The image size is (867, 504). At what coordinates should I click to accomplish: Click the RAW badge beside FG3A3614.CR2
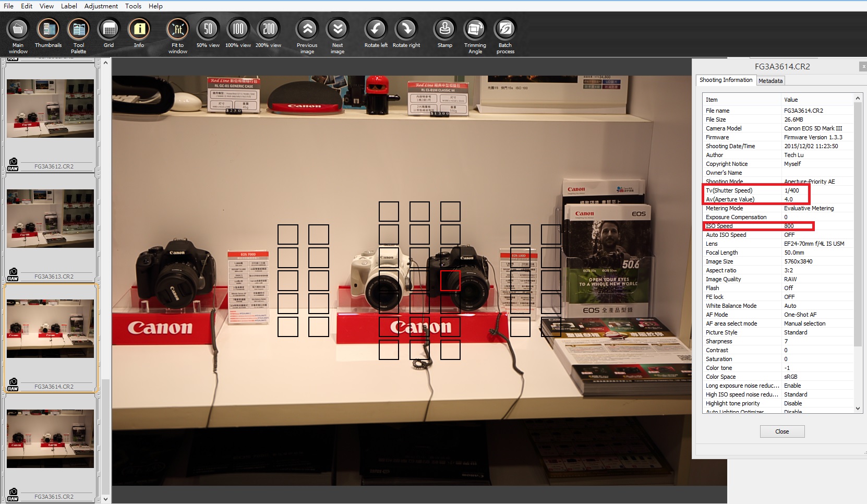(x=13, y=389)
